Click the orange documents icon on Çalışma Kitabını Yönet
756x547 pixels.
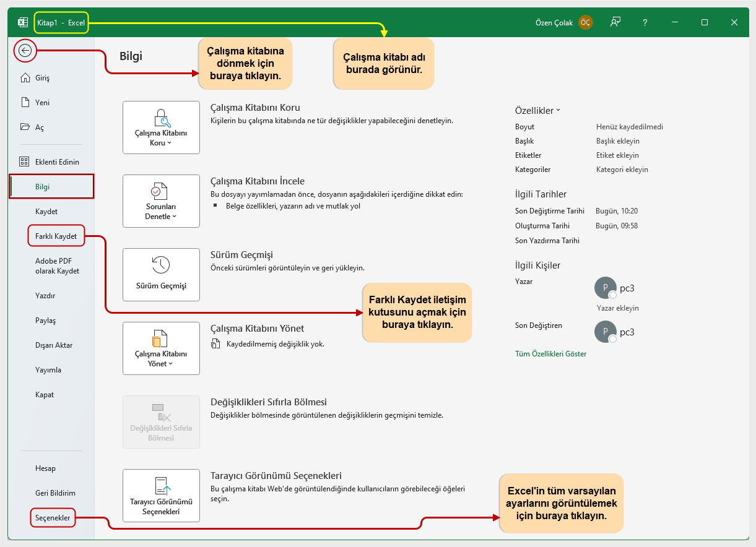pyautogui.click(x=160, y=338)
